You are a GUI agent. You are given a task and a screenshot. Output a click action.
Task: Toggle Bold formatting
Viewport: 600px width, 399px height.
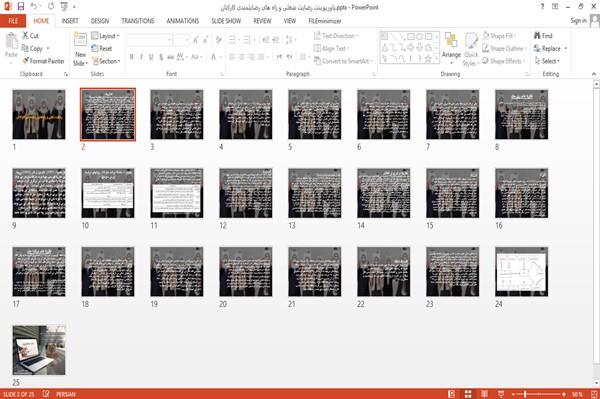(132, 57)
